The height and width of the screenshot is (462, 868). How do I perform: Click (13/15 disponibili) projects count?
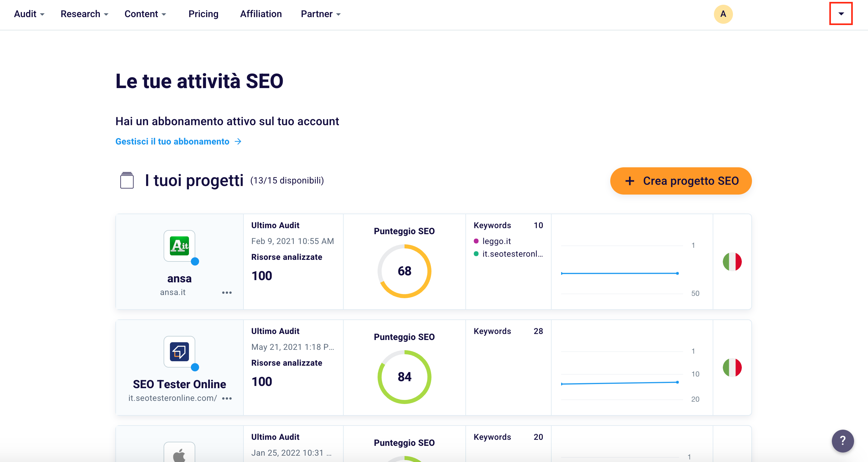coord(287,181)
